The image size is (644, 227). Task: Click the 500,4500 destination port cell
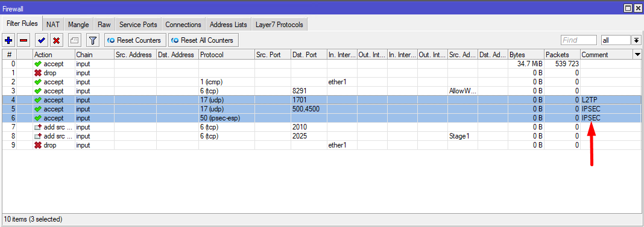[x=309, y=109]
